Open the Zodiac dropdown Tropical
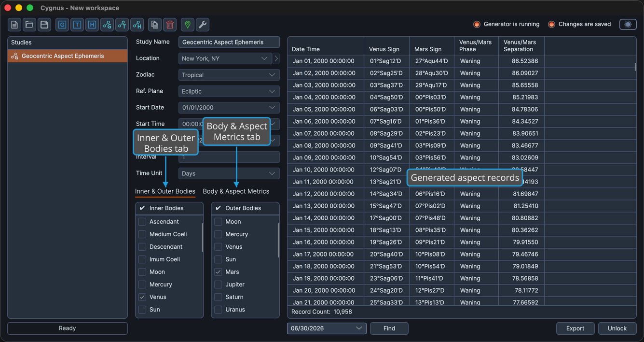 point(229,75)
